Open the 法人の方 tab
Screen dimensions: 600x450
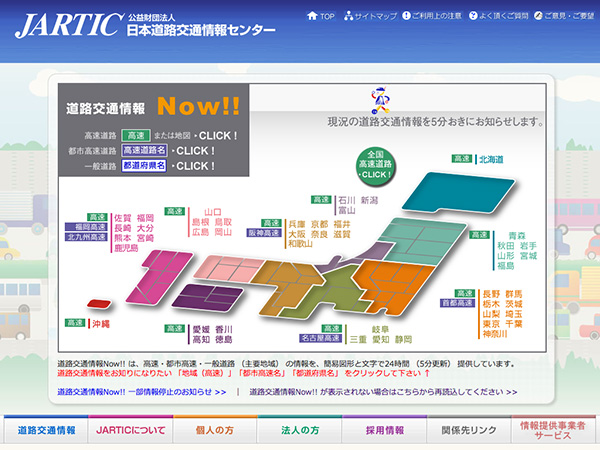click(300, 430)
